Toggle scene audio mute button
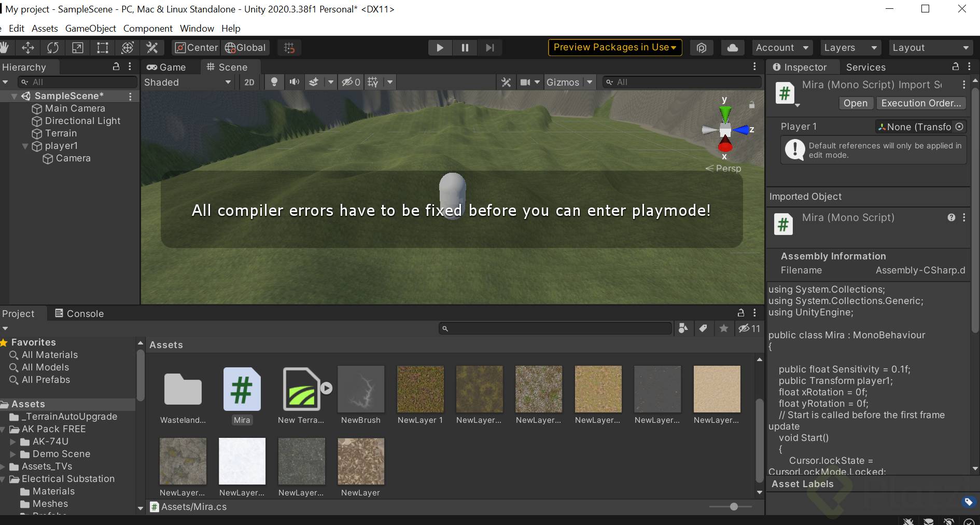This screenshot has width=980, height=525. tap(294, 82)
